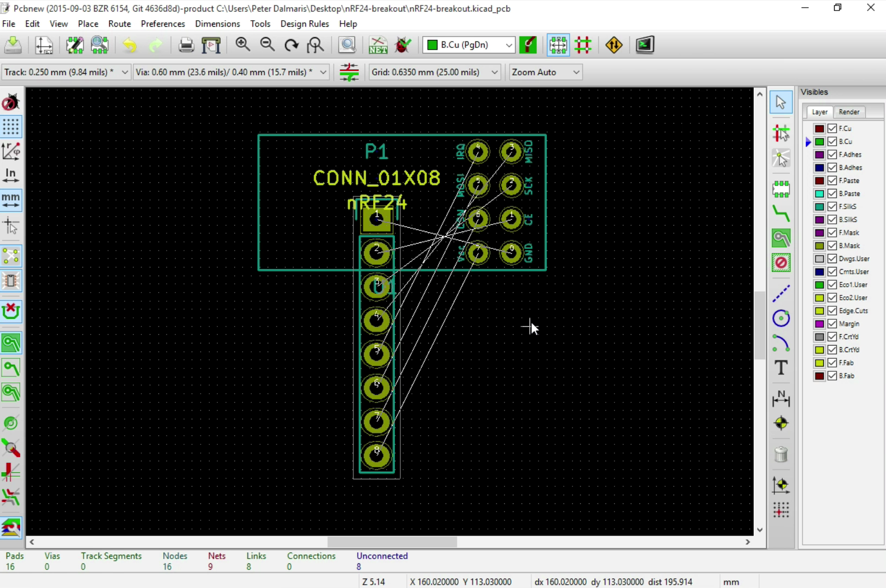The width and height of the screenshot is (886, 588).
Task: Select the Delete Items eraser tool
Action: coord(781,454)
